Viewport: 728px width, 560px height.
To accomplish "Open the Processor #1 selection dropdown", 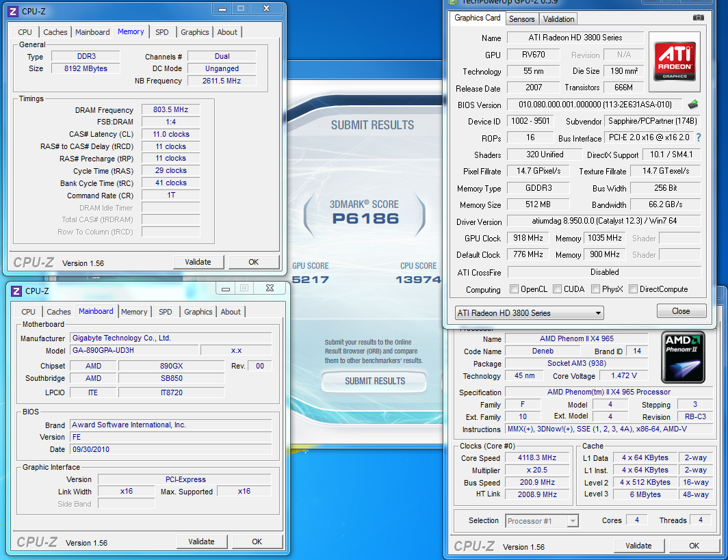I will pos(541,521).
